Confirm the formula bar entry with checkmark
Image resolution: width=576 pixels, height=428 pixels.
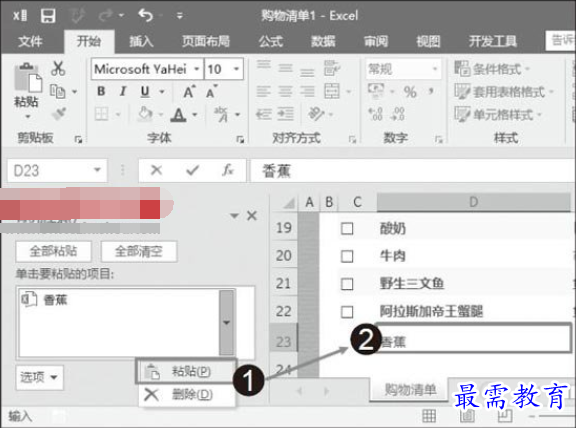(192, 170)
